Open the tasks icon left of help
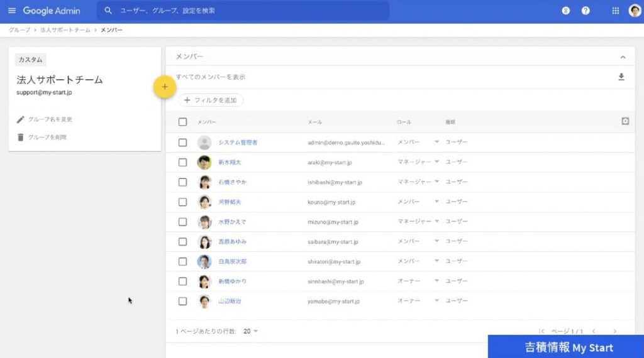The height and width of the screenshot is (358, 644). [565, 11]
